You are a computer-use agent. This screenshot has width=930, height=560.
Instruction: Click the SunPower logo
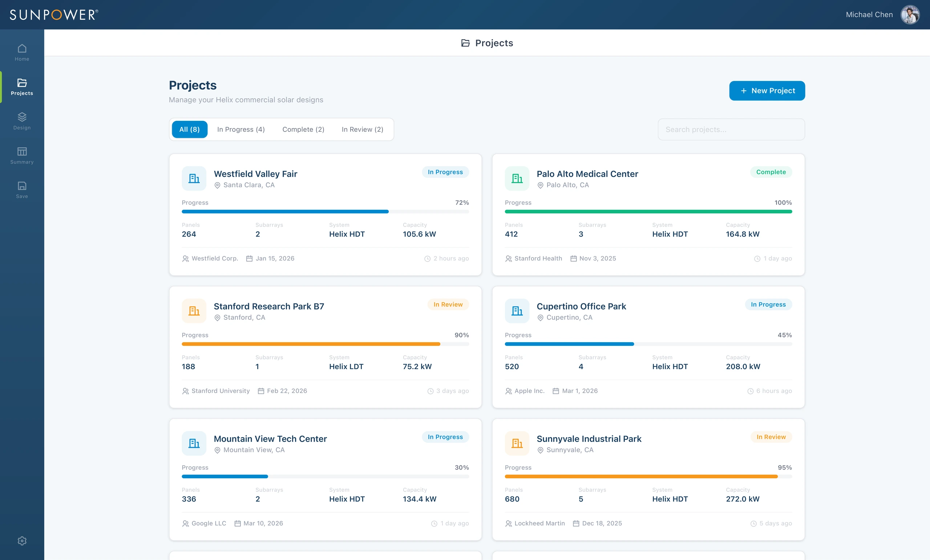point(54,15)
